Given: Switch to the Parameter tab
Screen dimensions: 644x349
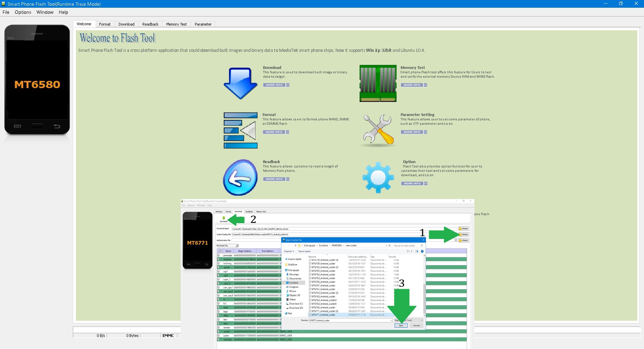Looking at the screenshot, I should click(x=203, y=24).
